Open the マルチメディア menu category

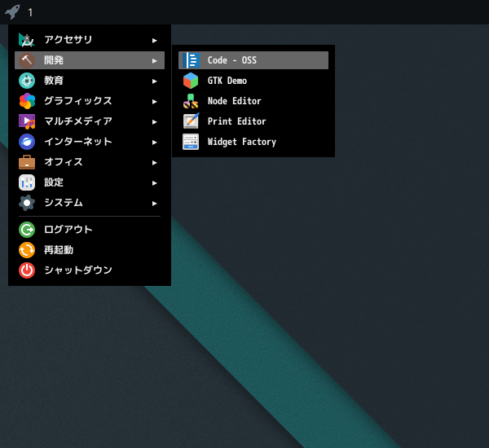click(90, 121)
